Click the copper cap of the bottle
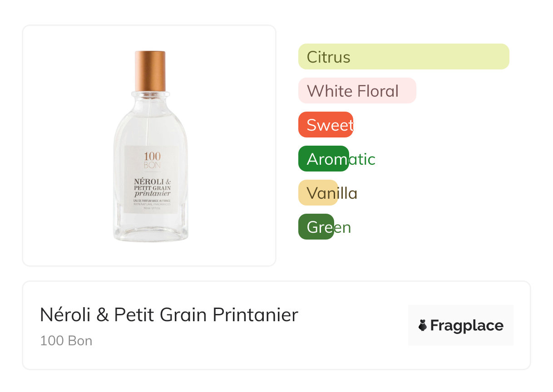The image size is (553, 392). tap(150, 70)
